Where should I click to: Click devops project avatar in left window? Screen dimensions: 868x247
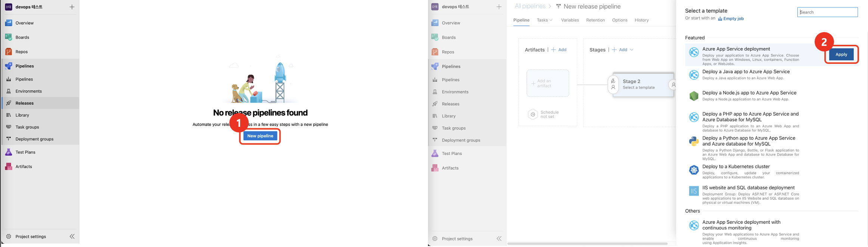8,7
